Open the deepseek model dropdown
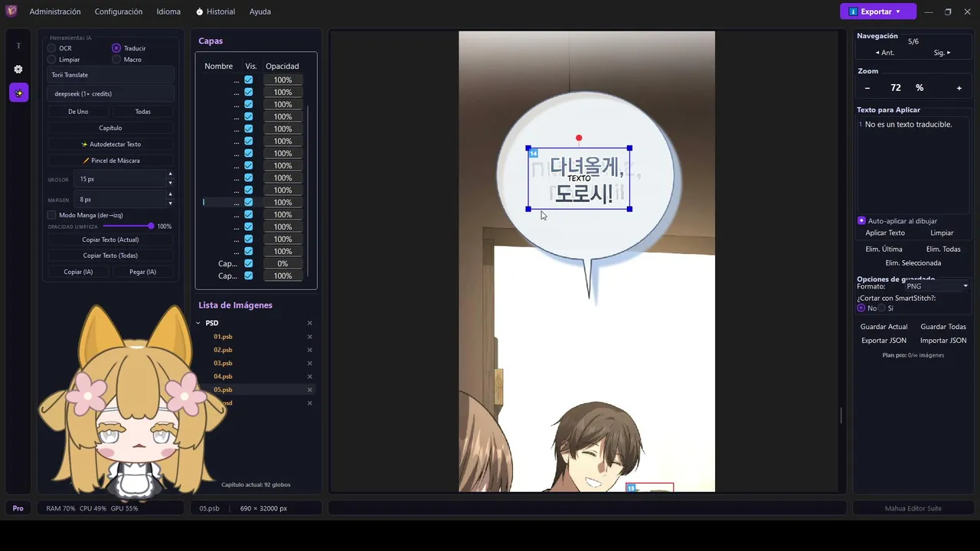Image resolution: width=980 pixels, height=551 pixels. pos(111,93)
